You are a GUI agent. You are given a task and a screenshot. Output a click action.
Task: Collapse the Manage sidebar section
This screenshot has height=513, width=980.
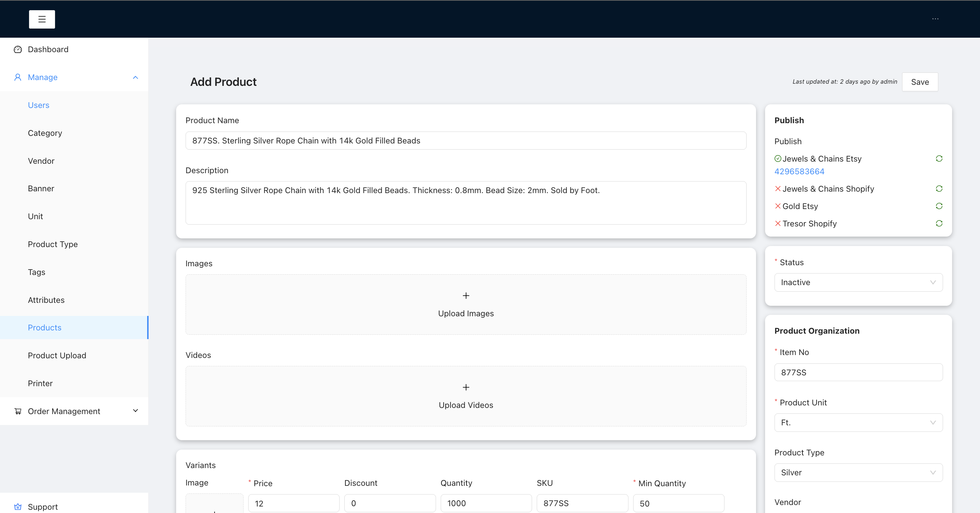tap(135, 78)
